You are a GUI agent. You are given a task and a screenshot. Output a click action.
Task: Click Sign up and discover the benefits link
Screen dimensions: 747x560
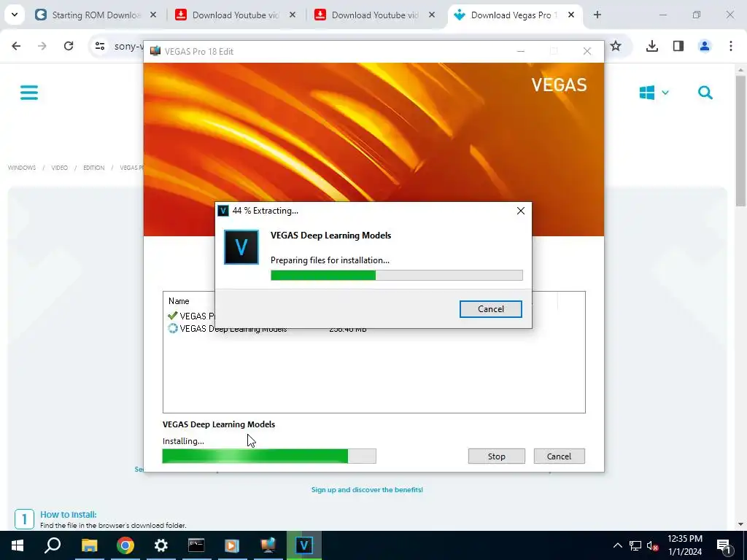(367, 489)
